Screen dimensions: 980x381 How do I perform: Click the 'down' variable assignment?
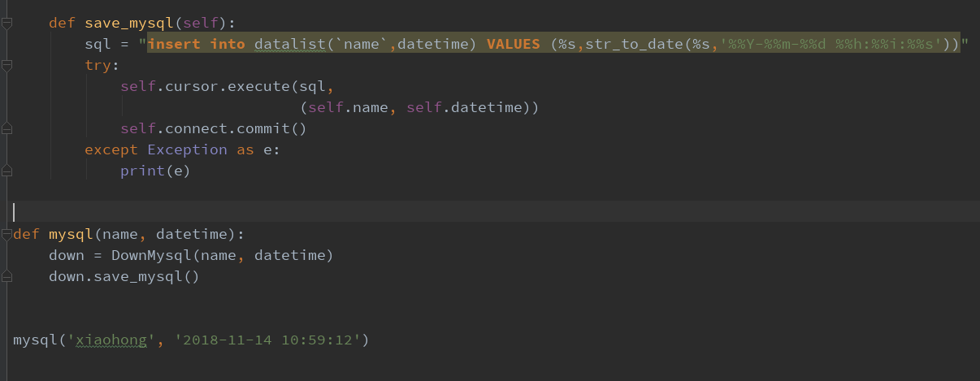[67, 255]
